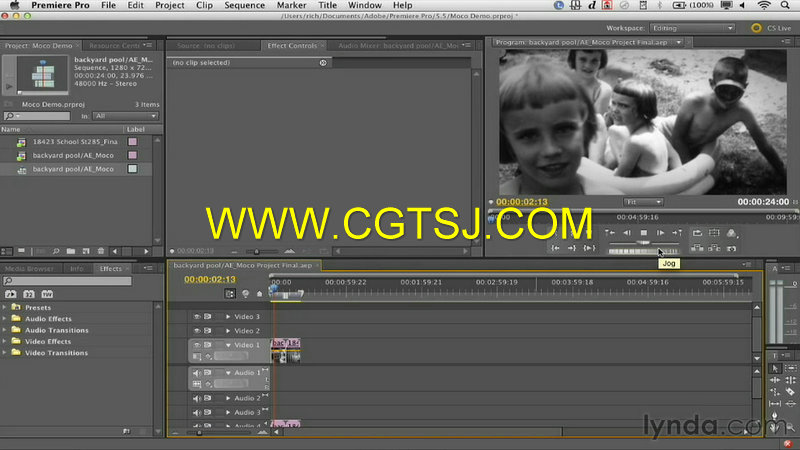Click the New Item icon in Project panel
Image resolution: width=800 pixels, height=450 pixels.
86,251
